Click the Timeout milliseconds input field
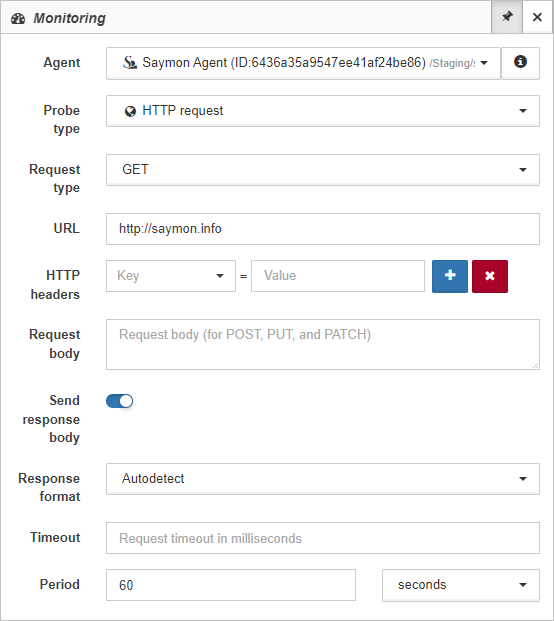 coord(323,538)
